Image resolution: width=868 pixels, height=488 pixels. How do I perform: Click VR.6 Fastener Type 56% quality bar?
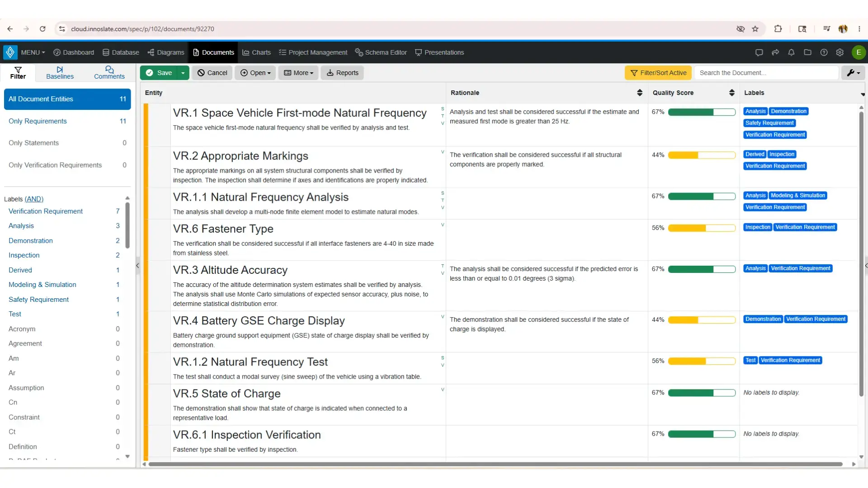click(702, 228)
